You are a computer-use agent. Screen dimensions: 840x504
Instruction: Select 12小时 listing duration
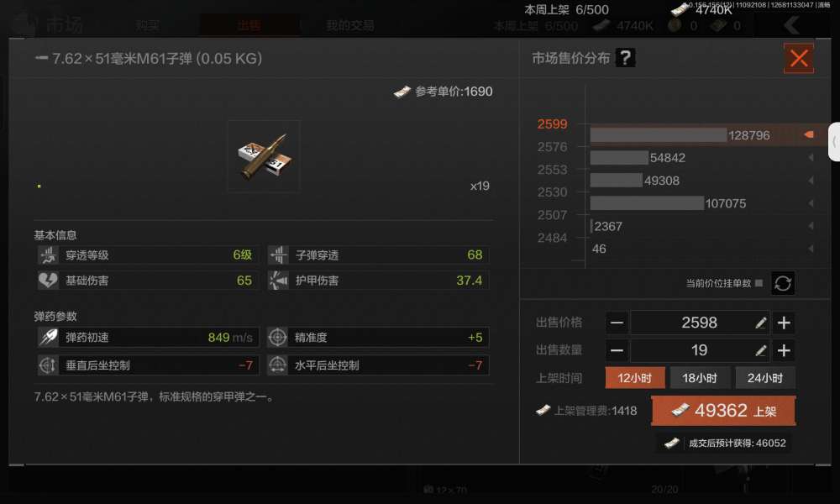635,378
